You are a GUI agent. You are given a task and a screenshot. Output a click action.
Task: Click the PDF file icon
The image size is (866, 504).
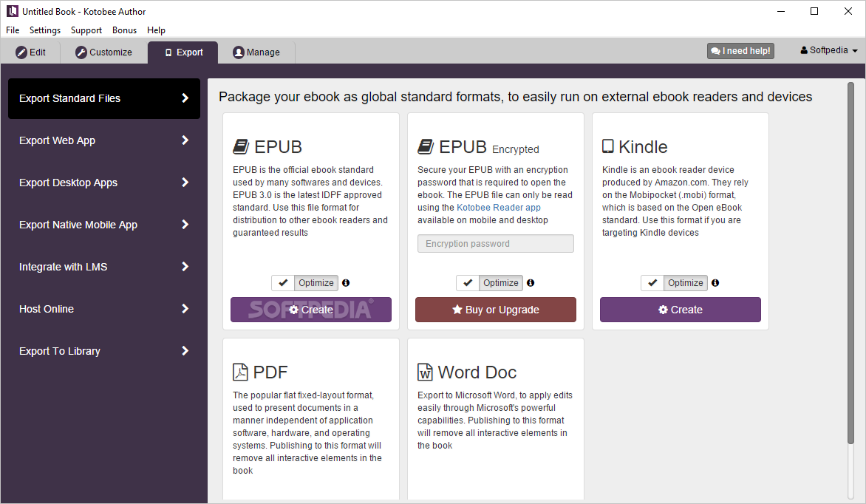point(240,372)
